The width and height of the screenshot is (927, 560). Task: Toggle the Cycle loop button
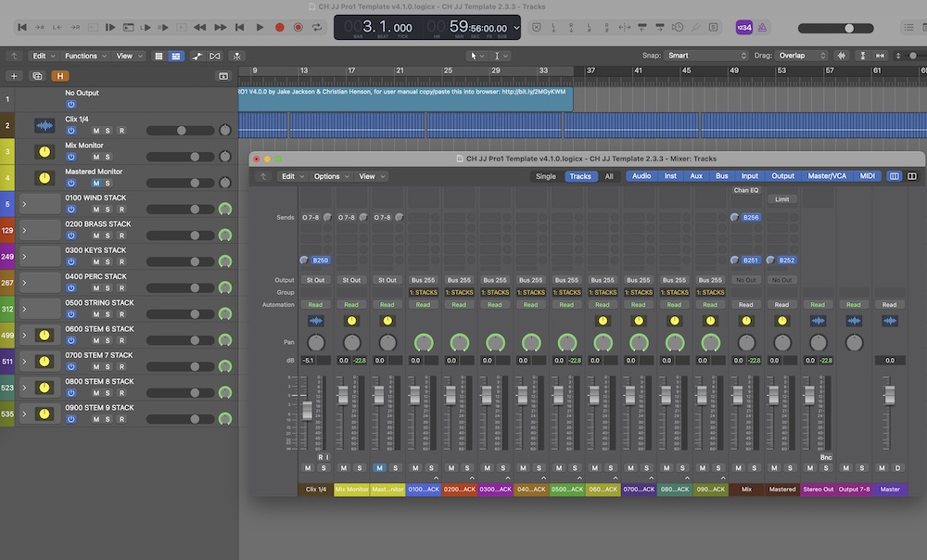tap(317, 28)
